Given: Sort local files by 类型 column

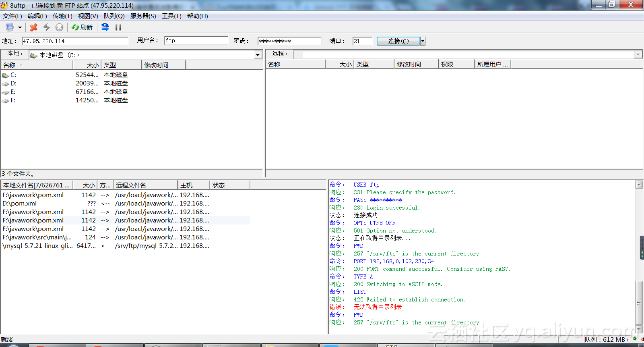Looking at the screenshot, I should coord(121,65).
